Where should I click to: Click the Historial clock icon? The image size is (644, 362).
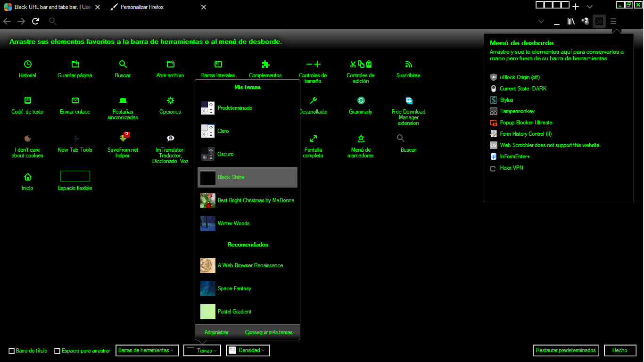27,64
